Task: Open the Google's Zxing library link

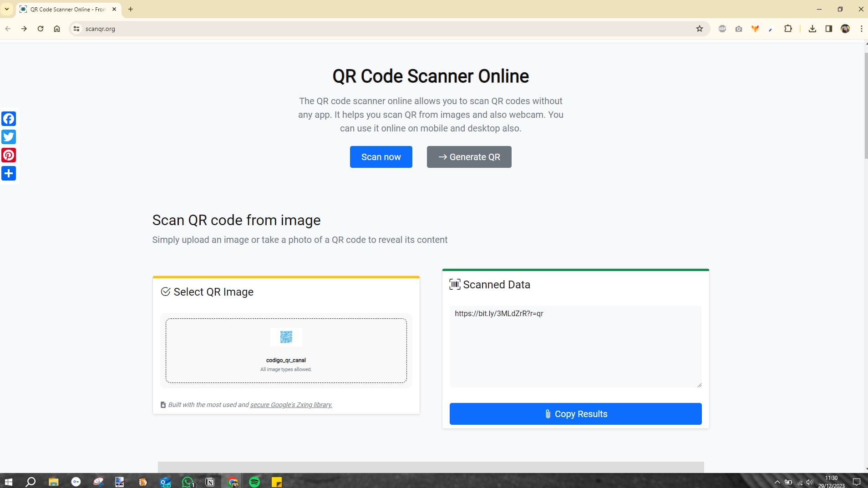Action: 291,404
